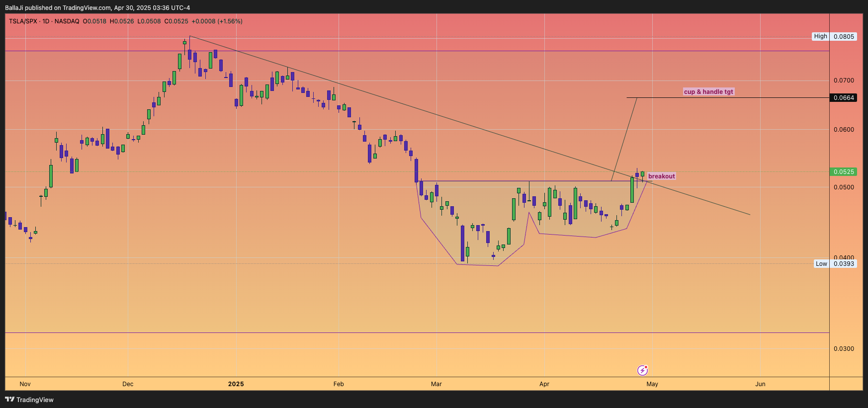
Task: Select the 'cup & handle tgt' label
Action: [x=708, y=91]
